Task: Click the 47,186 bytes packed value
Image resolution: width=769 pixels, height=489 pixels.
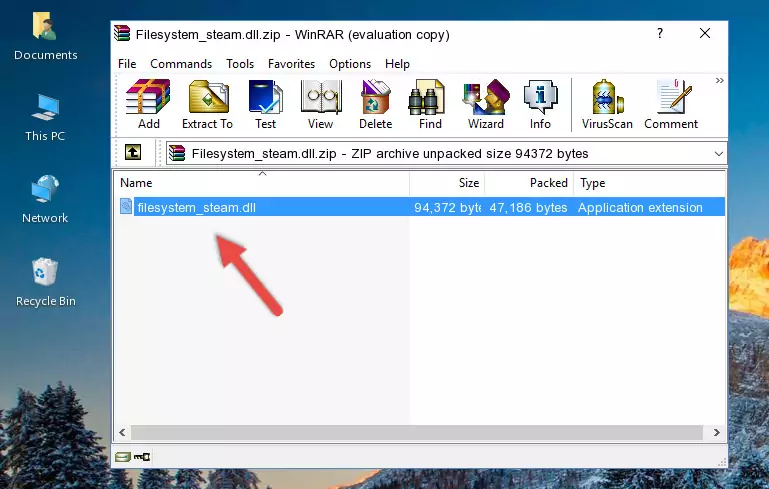Action: click(x=528, y=207)
